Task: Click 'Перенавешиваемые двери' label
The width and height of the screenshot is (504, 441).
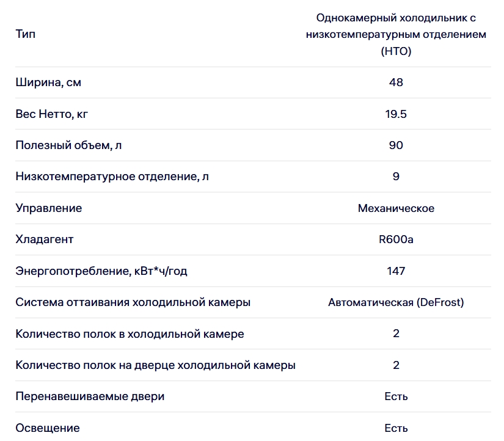Action: pyautogui.click(x=90, y=396)
